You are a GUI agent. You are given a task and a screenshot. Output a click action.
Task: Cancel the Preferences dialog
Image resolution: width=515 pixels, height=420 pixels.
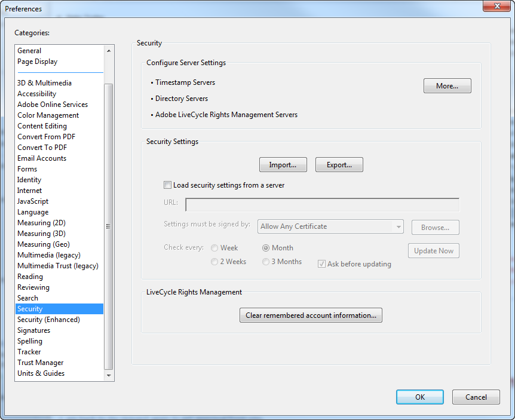point(476,397)
